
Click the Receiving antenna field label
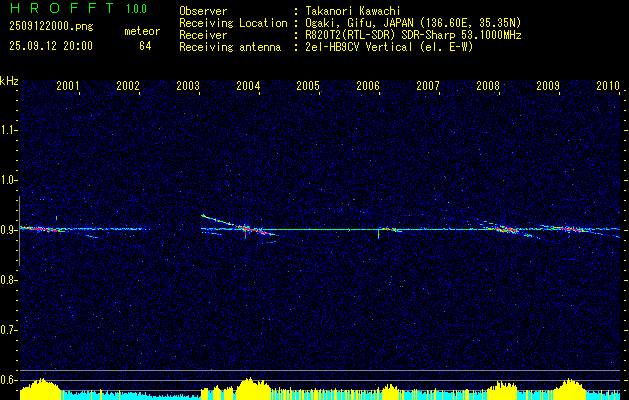point(230,47)
